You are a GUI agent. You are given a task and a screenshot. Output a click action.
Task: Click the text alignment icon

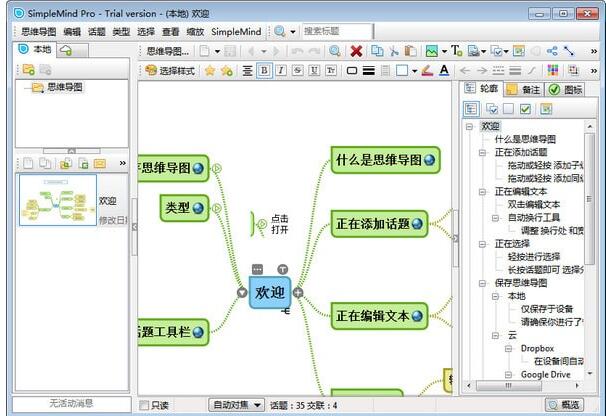click(247, 70)
